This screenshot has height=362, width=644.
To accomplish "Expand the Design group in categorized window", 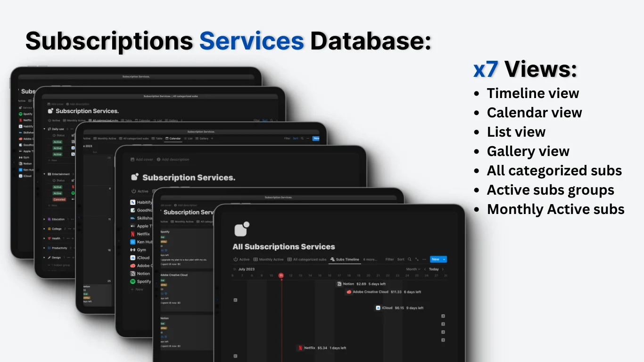I will tap(44, 257).
